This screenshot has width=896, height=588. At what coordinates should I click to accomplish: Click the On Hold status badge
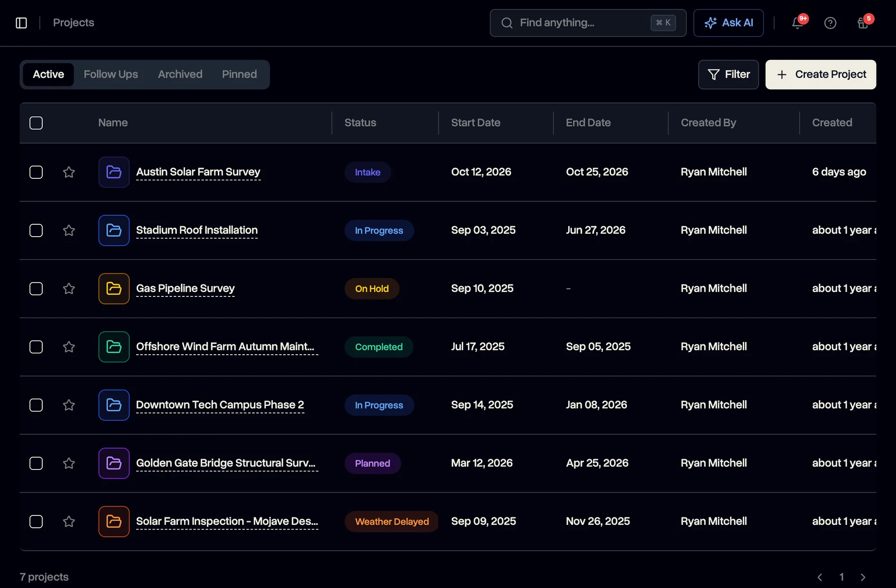(x=372, y=289)
